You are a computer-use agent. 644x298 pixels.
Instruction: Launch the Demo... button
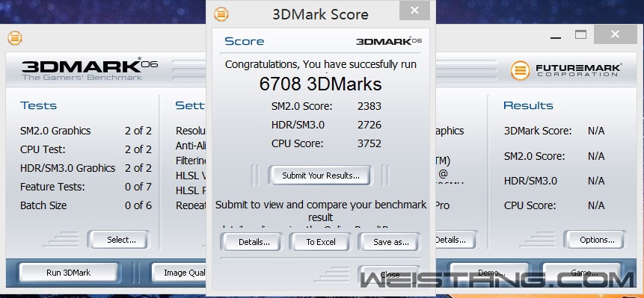(x=490, y=273)
